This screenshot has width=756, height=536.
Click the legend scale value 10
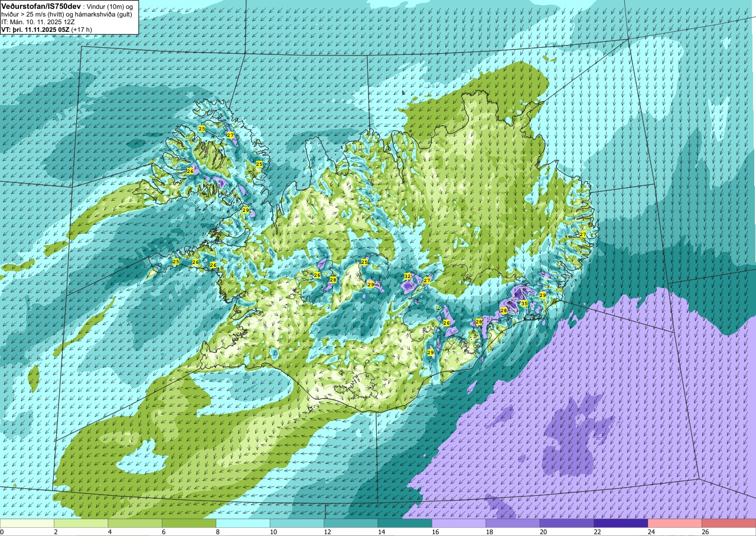(x=273, y=532)
